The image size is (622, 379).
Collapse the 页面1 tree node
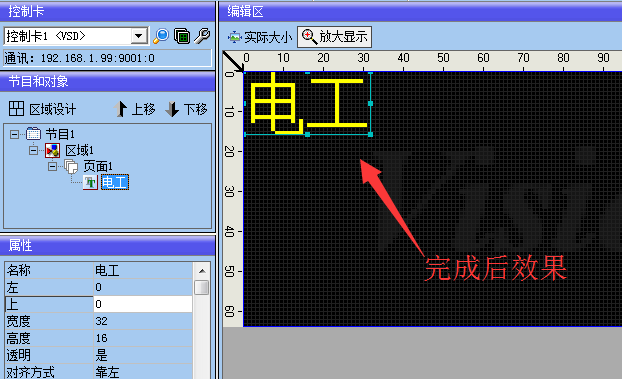click(52, 167)
